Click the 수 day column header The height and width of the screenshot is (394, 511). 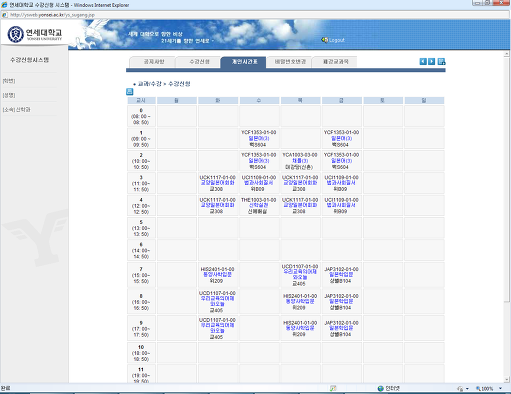pos(259,100)
